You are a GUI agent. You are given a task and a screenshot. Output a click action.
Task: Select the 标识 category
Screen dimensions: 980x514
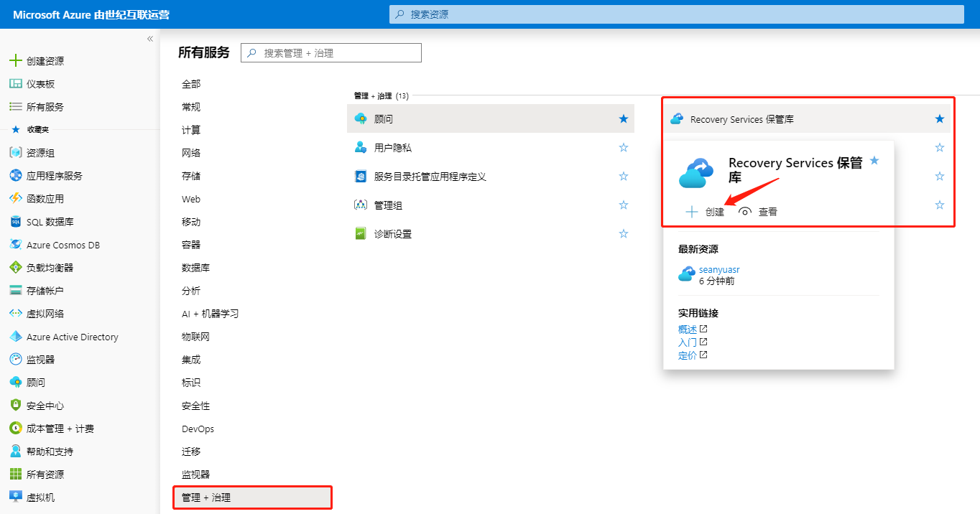(x=191, y=383)
